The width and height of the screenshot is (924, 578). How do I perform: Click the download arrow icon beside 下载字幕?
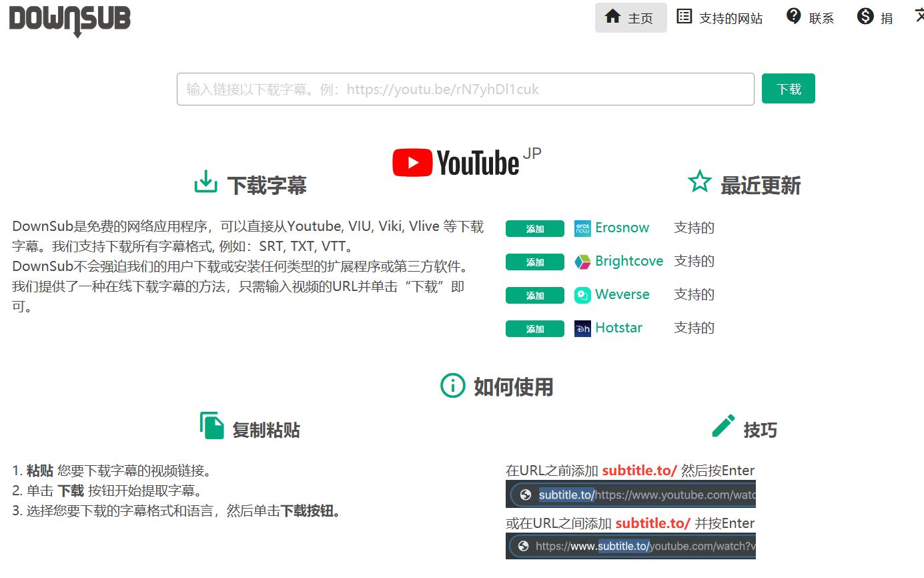coord(205,182)
